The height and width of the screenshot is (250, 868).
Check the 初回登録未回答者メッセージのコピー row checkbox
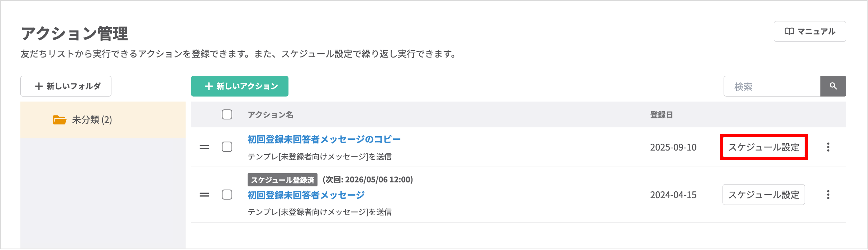pos(227,147)
